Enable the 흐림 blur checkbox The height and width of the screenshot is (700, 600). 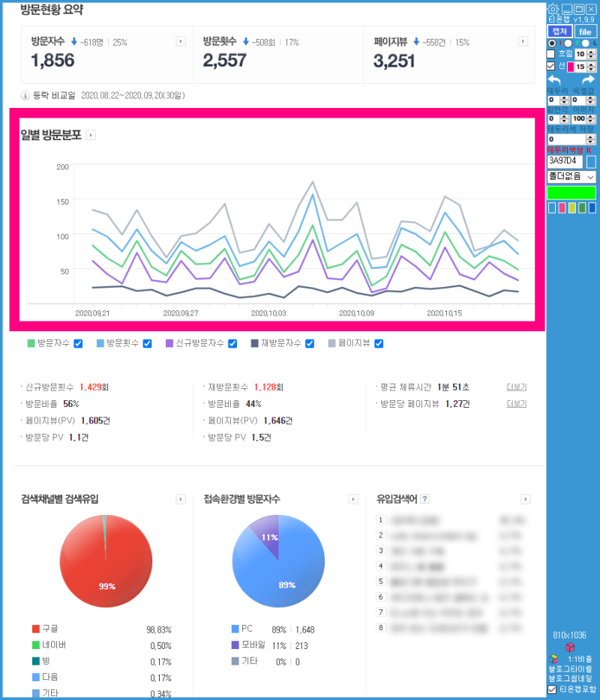[x=550, y=53]
